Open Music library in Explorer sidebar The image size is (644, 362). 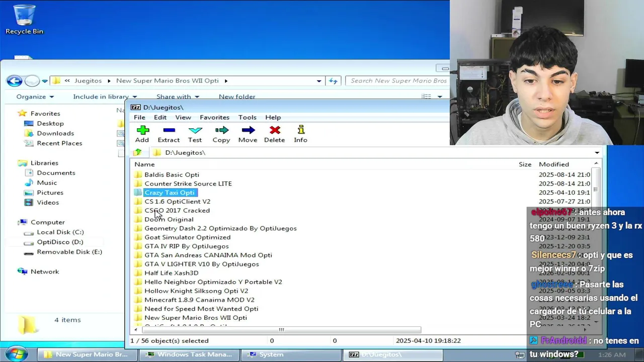[47, 183]
